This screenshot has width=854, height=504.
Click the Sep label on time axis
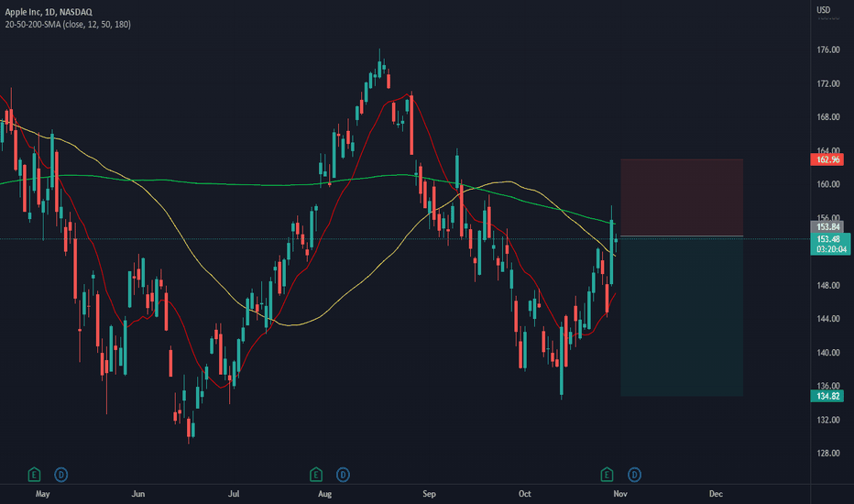[x=429, y=494]
